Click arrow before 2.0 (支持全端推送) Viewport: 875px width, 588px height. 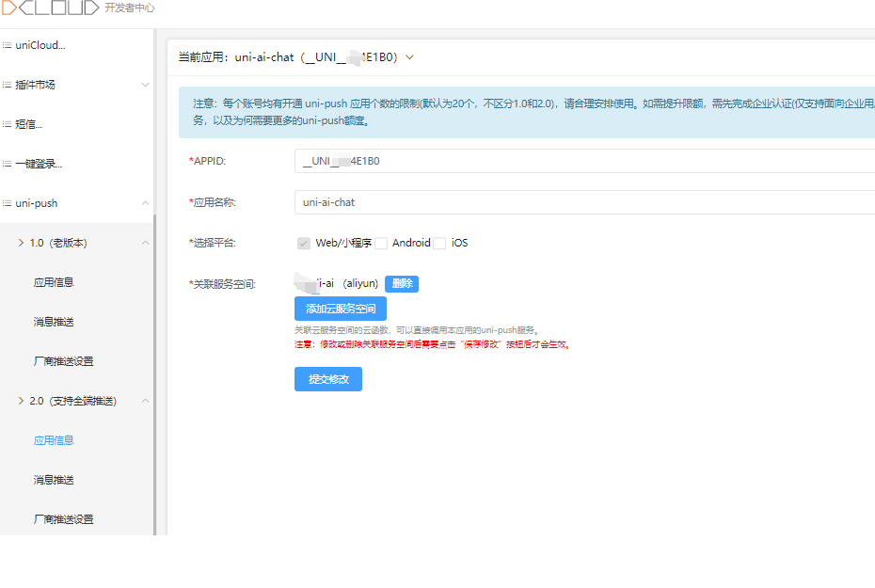(x=22, y=401)
